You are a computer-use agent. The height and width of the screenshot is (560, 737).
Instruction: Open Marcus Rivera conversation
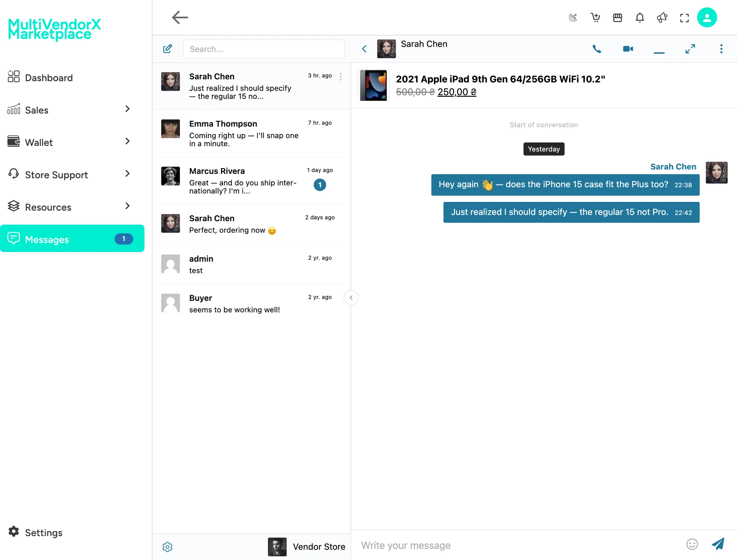[252, 181]
